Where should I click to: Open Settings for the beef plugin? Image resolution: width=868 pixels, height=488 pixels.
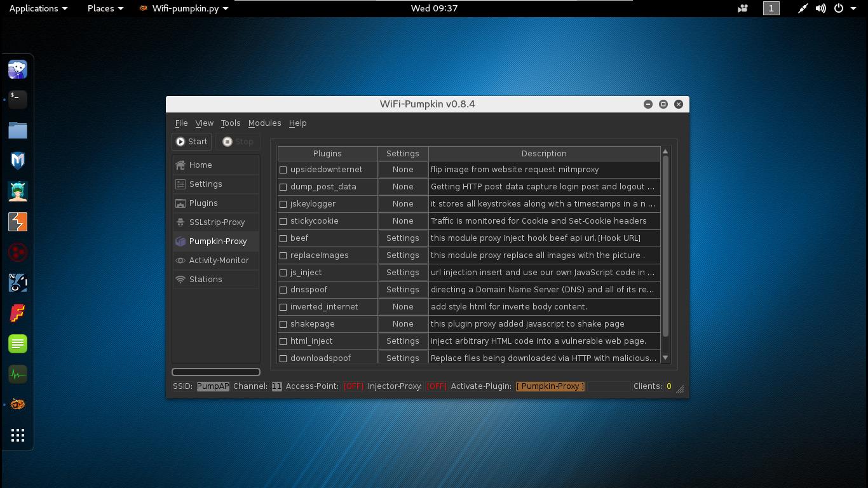(403, 238)
